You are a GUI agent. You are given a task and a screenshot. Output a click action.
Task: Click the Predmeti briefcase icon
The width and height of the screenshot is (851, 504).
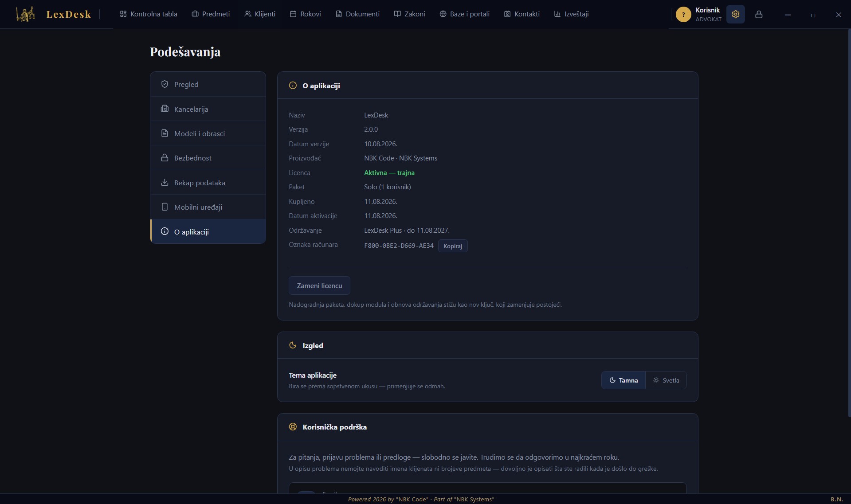coord(195,14)
